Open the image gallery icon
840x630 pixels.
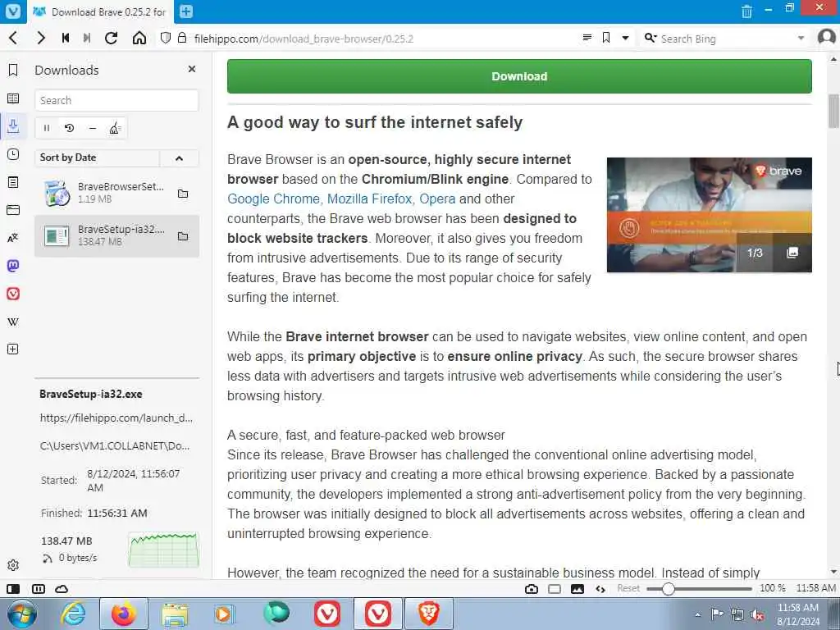pyautogui.click(x=792, y=253)
